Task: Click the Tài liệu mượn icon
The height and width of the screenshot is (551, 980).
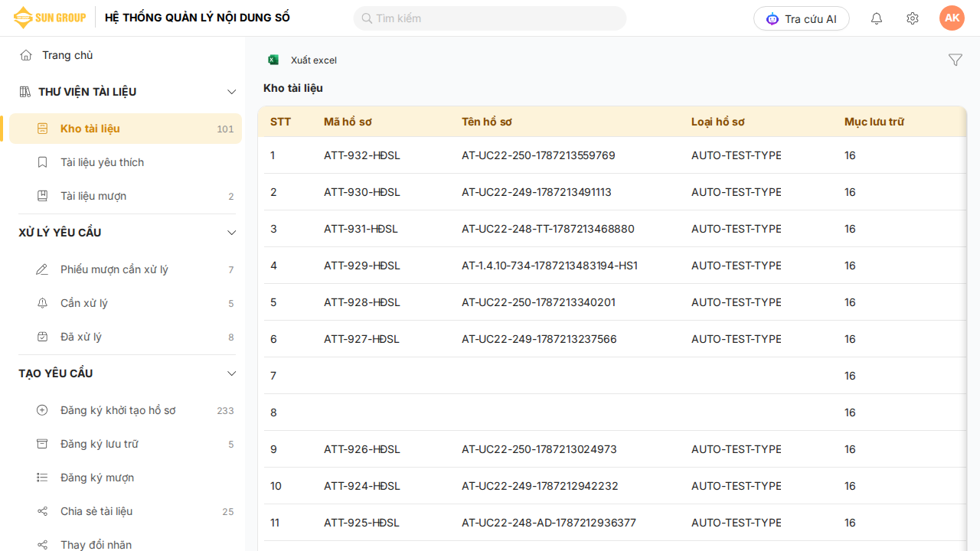Action: (43, 196)
